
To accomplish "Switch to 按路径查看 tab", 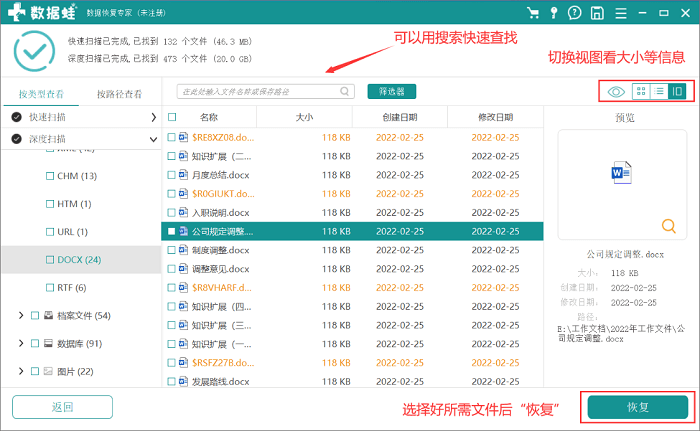I will click(119, 94).
